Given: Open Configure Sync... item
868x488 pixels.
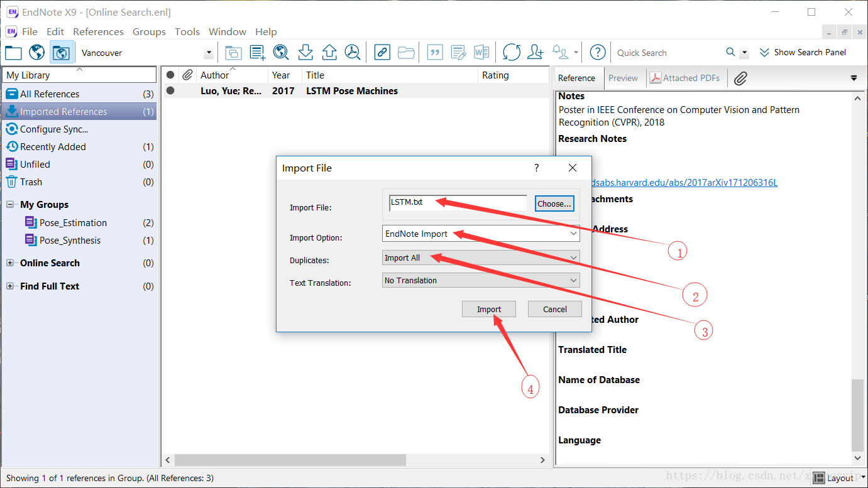Looking at the screenshot, I should click(x=79, y=129).
